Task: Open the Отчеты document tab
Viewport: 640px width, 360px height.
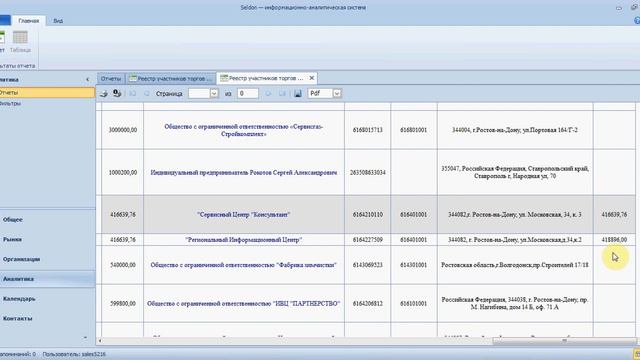Action: [x=111, y=78]
